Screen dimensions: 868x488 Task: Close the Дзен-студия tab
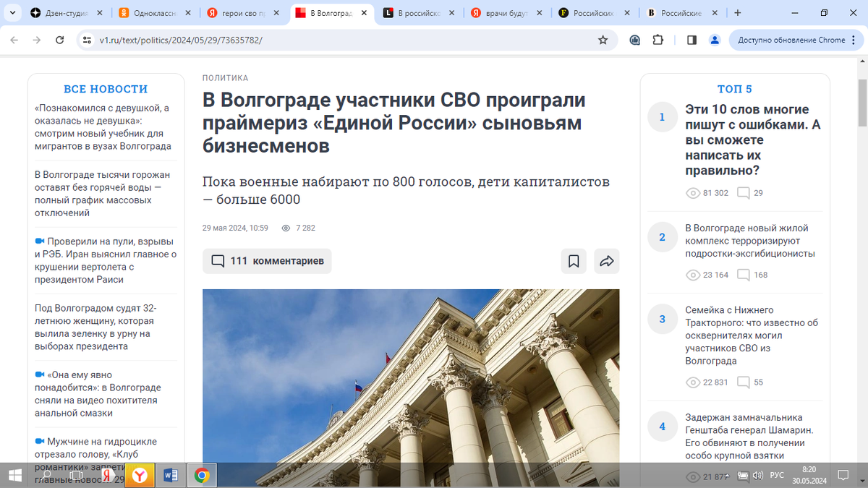pos(99,13)
